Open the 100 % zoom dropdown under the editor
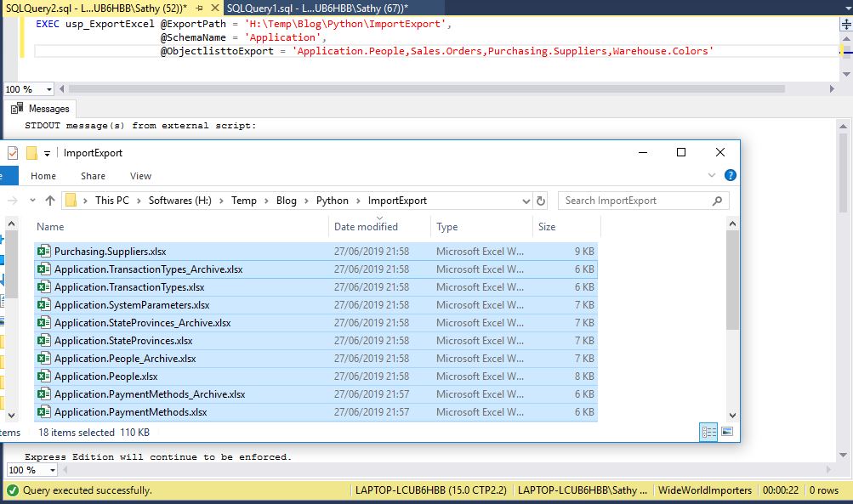The height and width of the screenshot is (504, 853). click(x=48, y=89)
